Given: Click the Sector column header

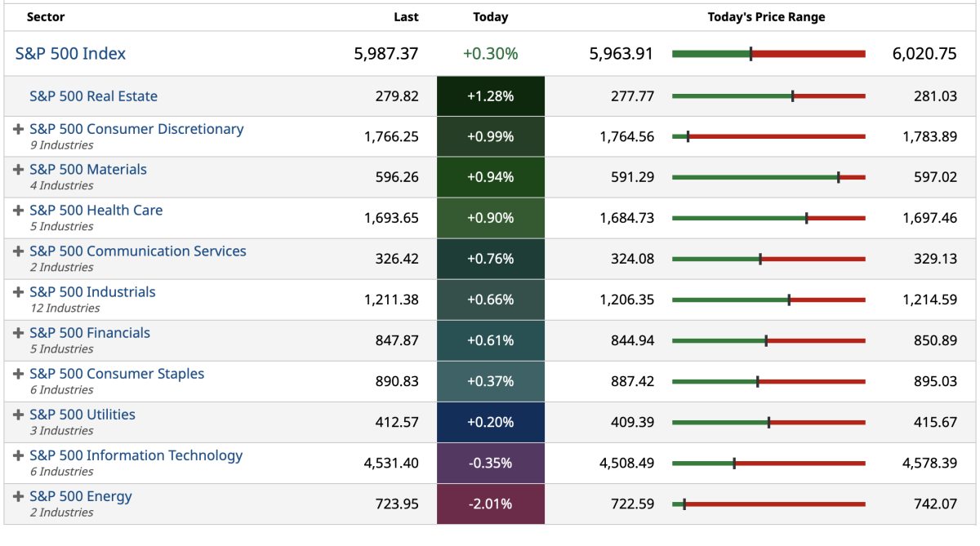Looking at the screenshot, I should (46, 17).
